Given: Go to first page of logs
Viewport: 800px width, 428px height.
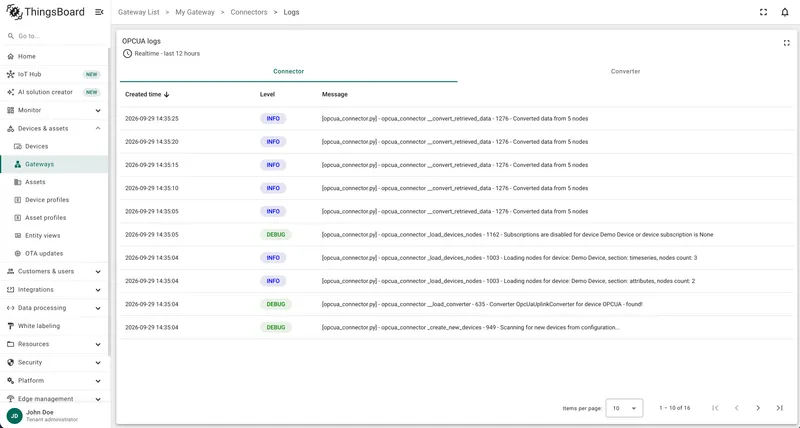Looking at the screenshot, I should [x=715, y=408].
